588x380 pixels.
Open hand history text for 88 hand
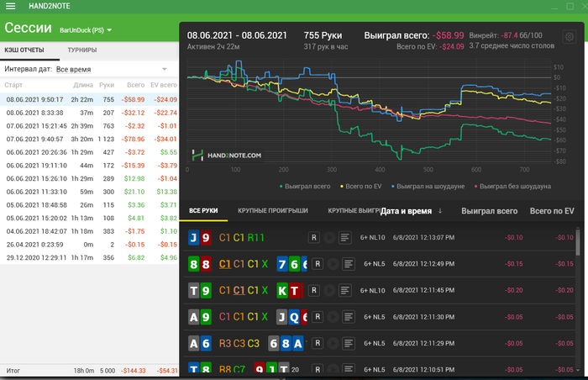click(x=349, y=264)
